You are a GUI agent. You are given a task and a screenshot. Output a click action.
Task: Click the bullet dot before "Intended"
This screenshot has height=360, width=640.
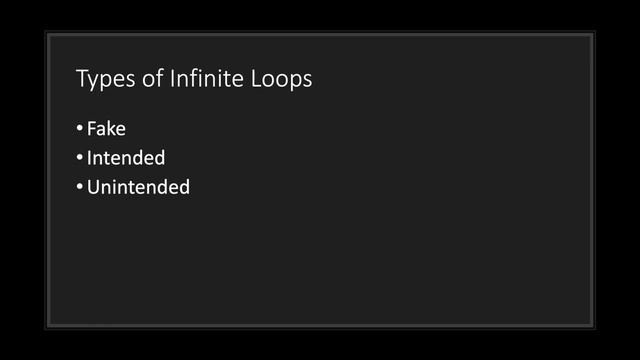click(80, 158)
